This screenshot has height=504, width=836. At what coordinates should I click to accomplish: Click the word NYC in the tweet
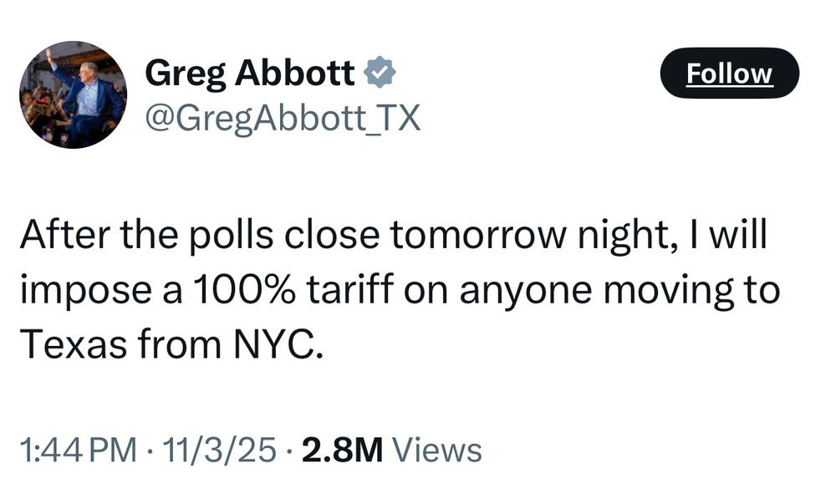[278, 344]
